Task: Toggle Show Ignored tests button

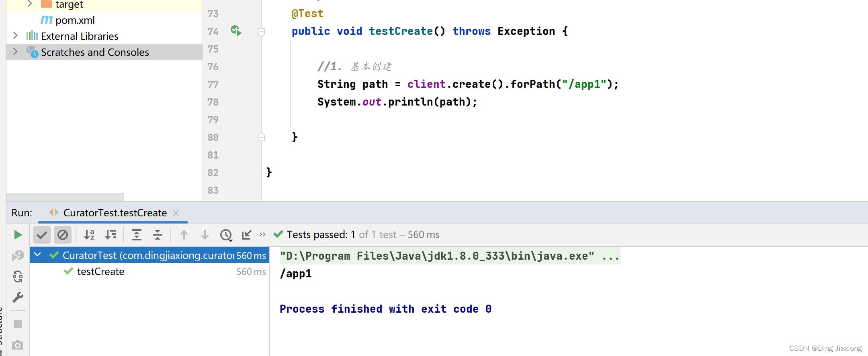Action: tap(63, 235)
